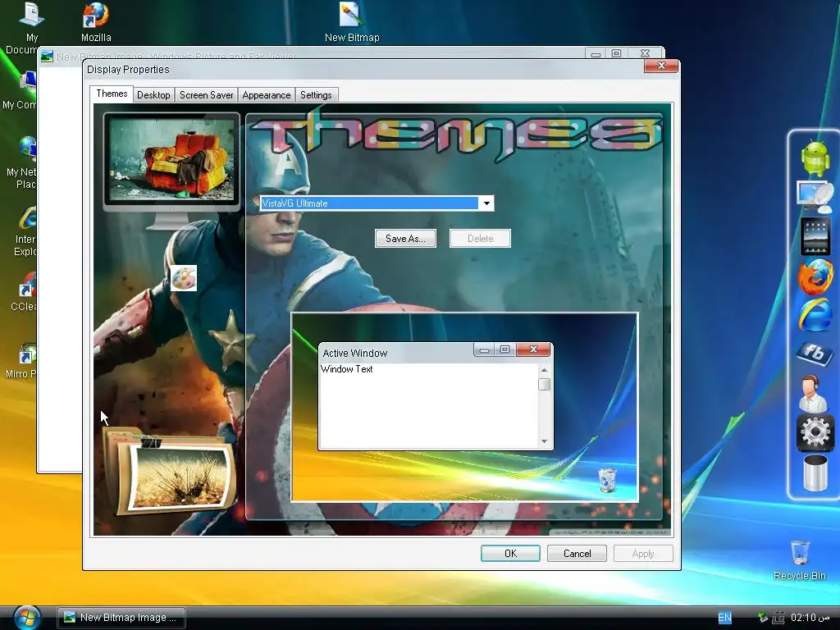The image size is (840, 630).
Task: Click the Window Text sample area
Action: point(429,405)
